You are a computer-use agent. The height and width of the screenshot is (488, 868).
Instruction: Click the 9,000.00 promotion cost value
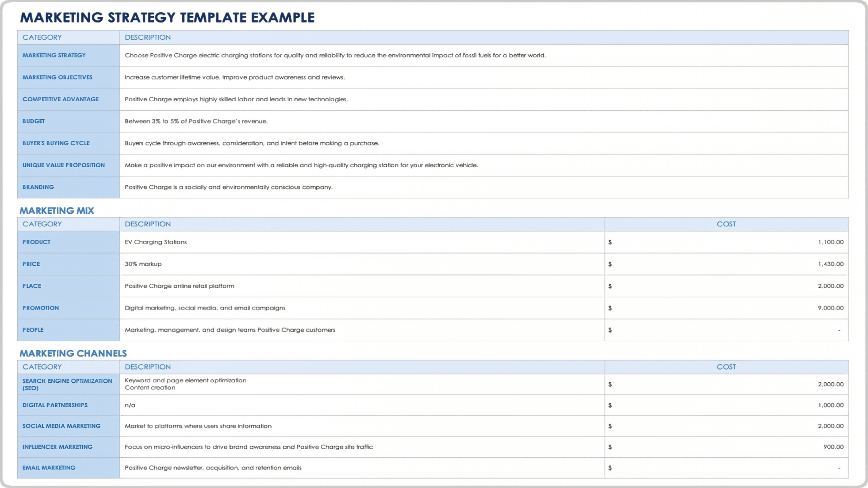(830, 308)
